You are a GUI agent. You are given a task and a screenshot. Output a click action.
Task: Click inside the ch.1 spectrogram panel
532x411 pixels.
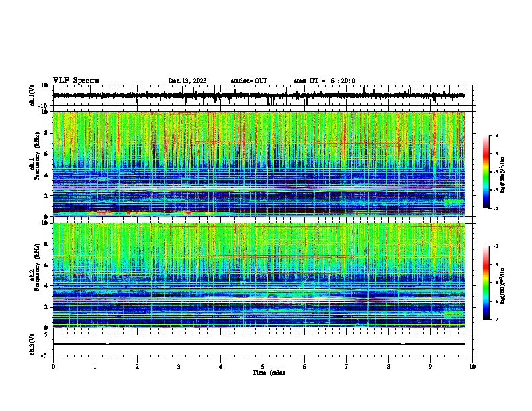tap(259, 164)
